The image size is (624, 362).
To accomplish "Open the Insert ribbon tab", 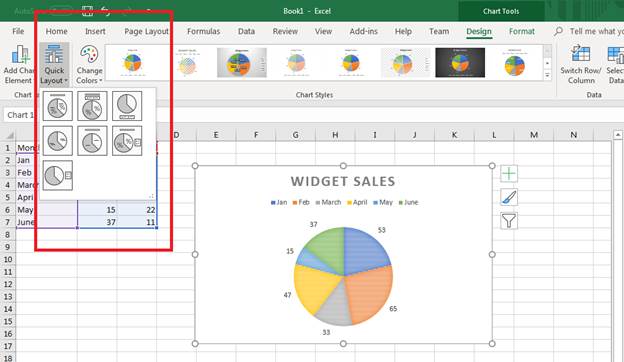I will tap(95, 31).
